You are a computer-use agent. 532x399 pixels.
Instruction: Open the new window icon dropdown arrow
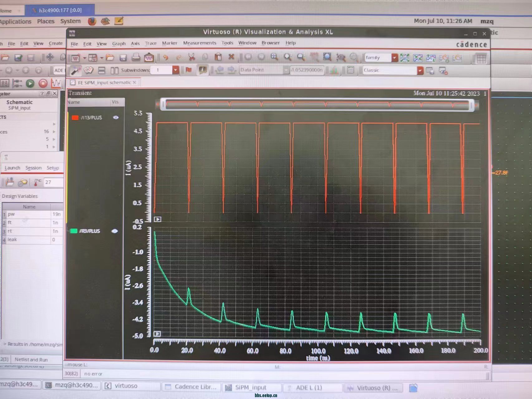coord(84,58)
